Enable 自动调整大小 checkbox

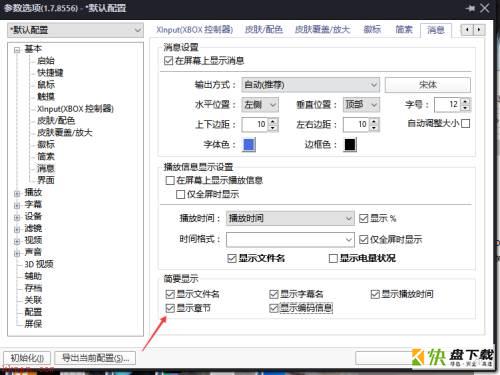click(466, 124)
